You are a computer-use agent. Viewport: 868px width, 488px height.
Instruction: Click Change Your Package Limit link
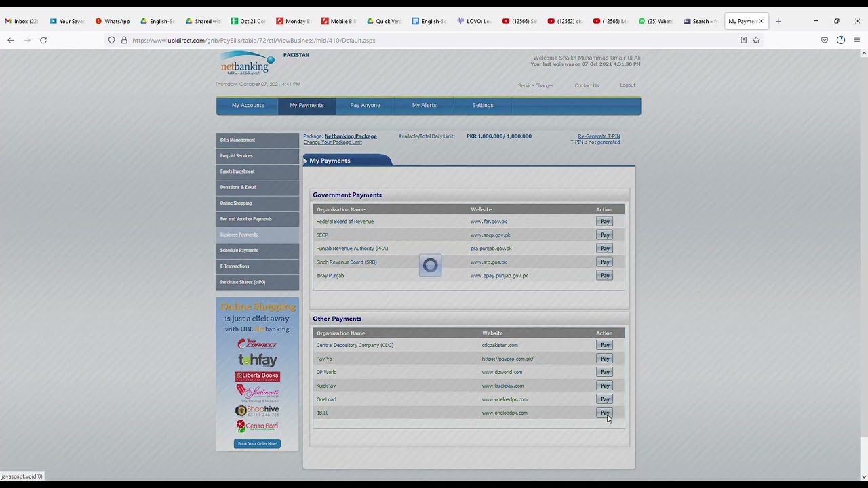[332, 142]
